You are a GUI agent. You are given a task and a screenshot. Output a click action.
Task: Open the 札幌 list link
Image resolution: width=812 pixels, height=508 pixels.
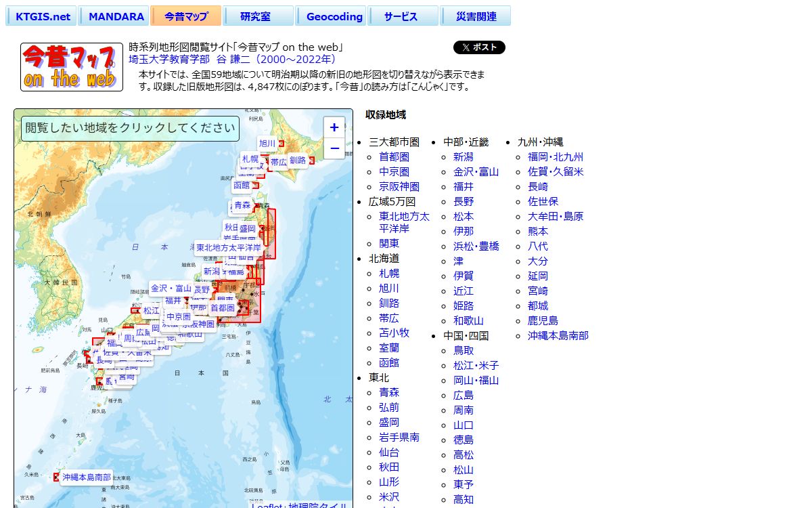[x=389, y=273]
